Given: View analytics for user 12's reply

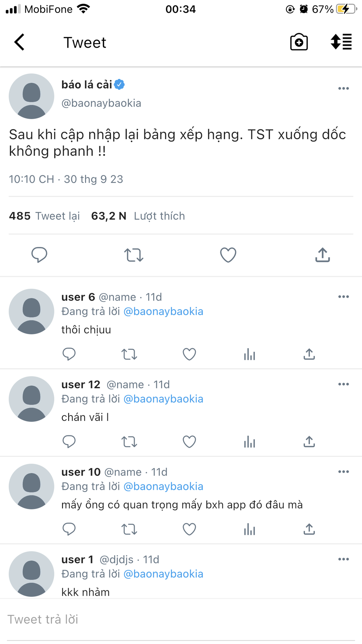Looking at the screenshot, I should coord(249,442).
